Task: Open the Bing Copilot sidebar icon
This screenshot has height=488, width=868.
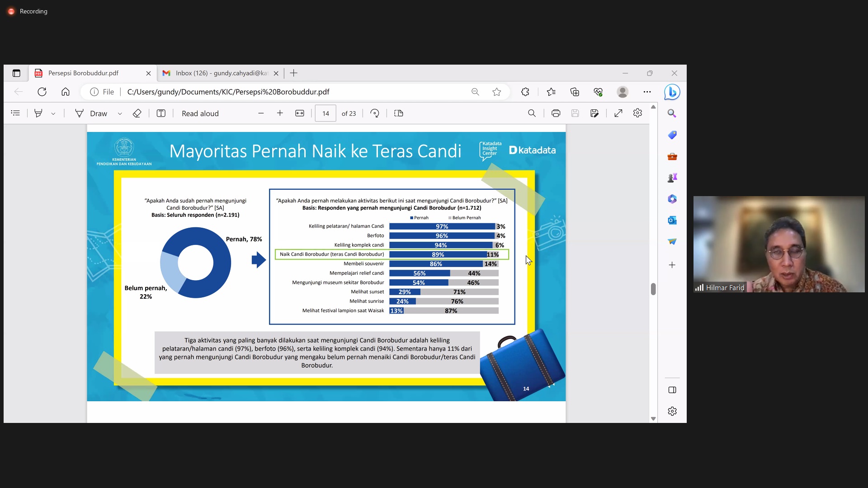Action: pyautogui.click(x=672, y=92)
